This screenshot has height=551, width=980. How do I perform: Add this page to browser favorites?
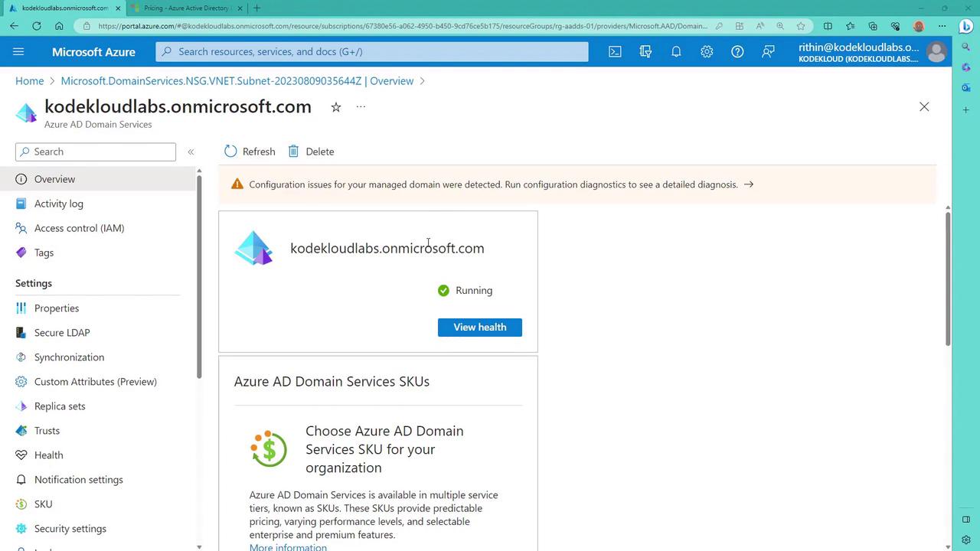tap(801, 26)
